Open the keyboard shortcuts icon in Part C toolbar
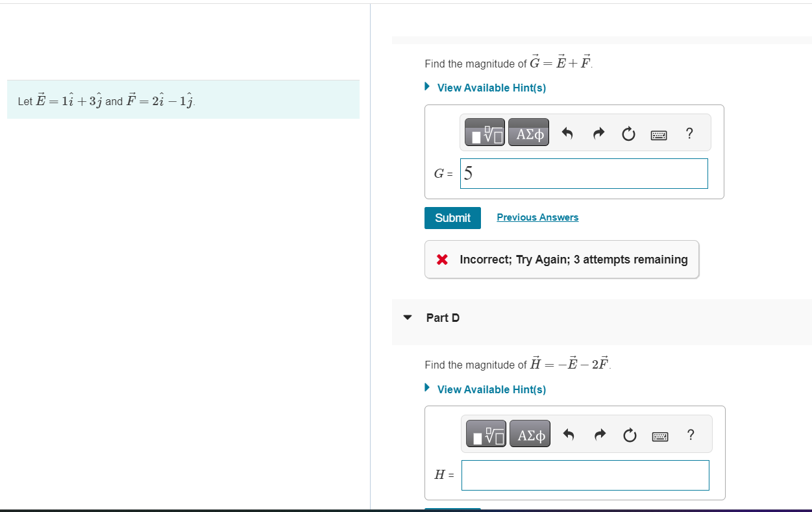This screenshot has height=512, width=812. point(658,134)
